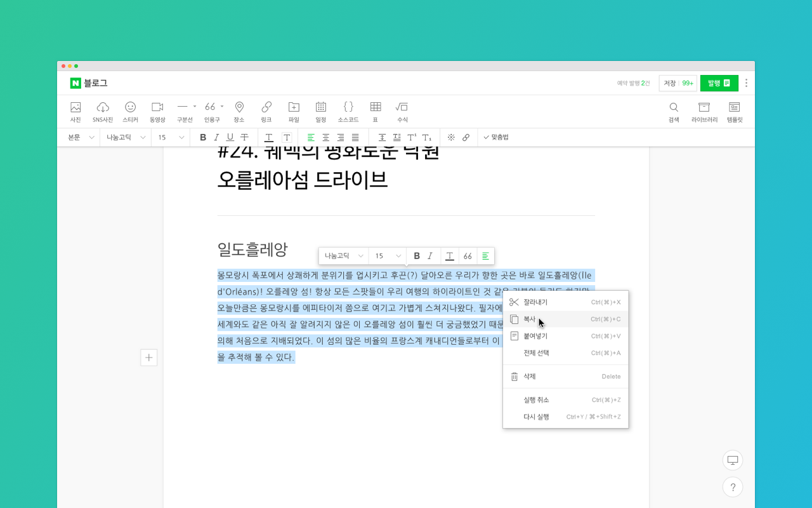Image resolution: width=812 pixels, height=508 pixels.
Task: Adjust line spacing in the format bar
Action: click(x=382, y=137)
